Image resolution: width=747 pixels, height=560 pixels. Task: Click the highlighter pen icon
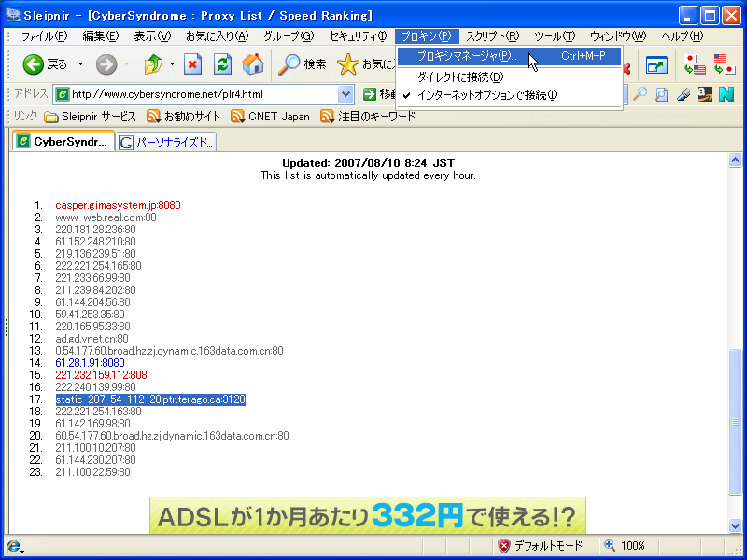tap(684, 94)
